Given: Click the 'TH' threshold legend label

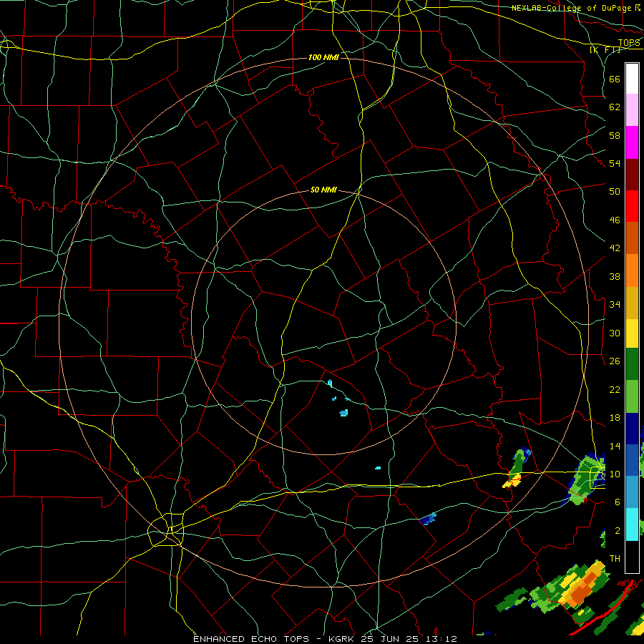Looking at the screenshot, I should click(615, 559).
